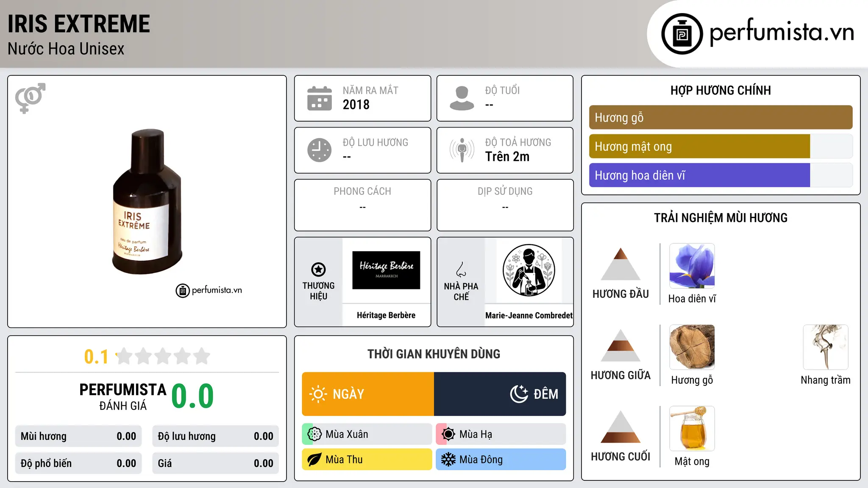Choose the Mùa Xuân season bar
Screen dimensions: 868x488
point(367,434)
